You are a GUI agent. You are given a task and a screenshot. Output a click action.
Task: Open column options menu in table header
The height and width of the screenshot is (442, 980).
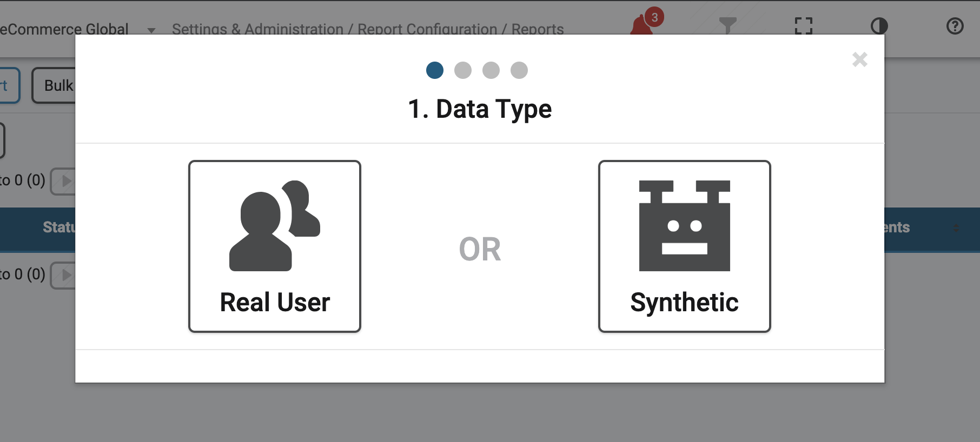pos(956,228)
